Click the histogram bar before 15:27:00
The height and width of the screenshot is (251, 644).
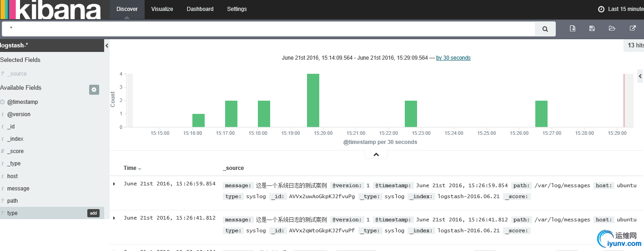(x=541, y=114)
